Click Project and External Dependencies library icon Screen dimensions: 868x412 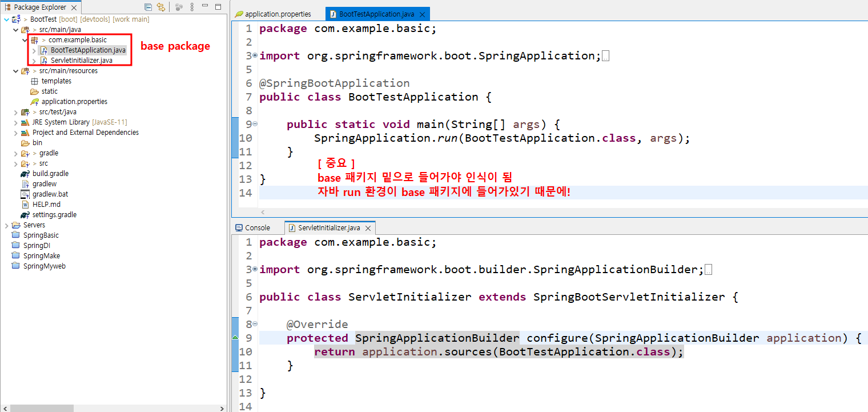point(25,133)
